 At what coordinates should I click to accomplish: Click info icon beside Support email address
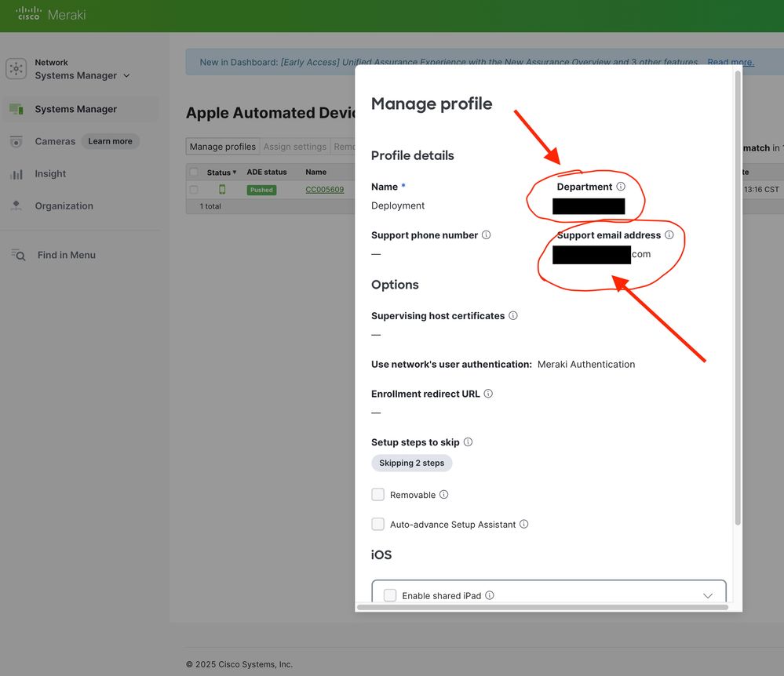pyautogui.click(x=669, y=235)
